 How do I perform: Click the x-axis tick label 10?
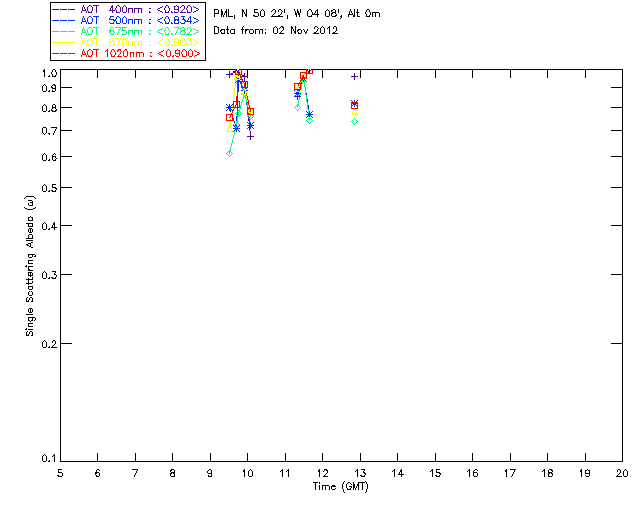(x=248, y=473)
